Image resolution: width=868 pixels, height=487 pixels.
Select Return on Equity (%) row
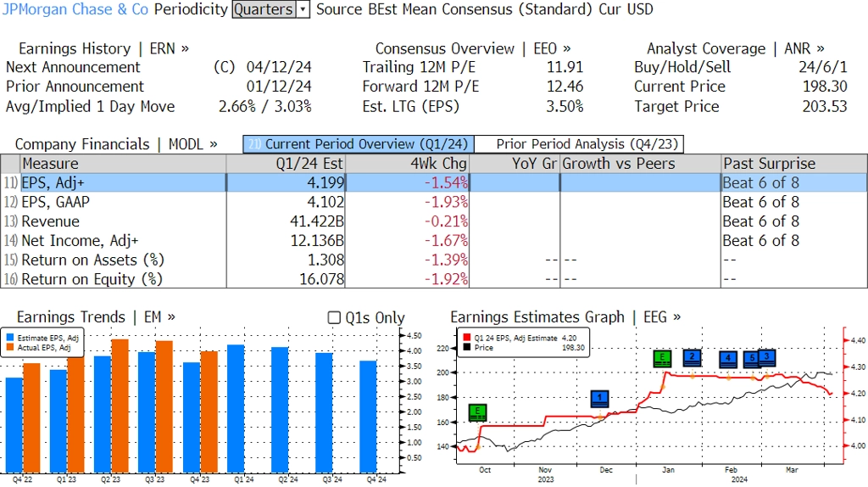pos(434,279)
